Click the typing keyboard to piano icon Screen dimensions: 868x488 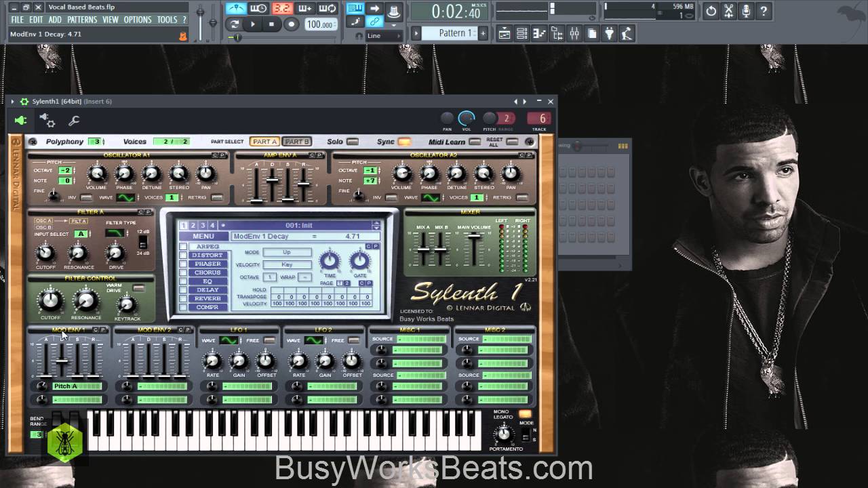pyautogui.click(x=356, y=8)
